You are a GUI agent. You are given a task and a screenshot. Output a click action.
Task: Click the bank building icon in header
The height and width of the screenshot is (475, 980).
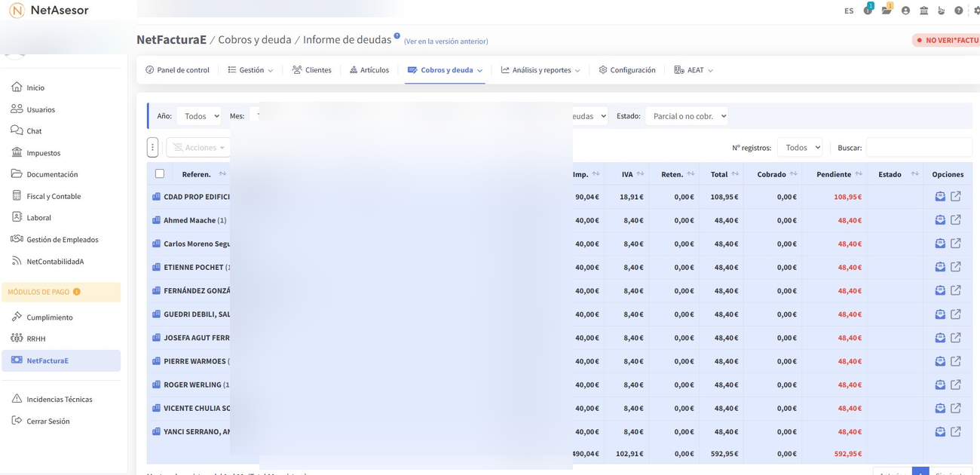(x=923, y=11)
